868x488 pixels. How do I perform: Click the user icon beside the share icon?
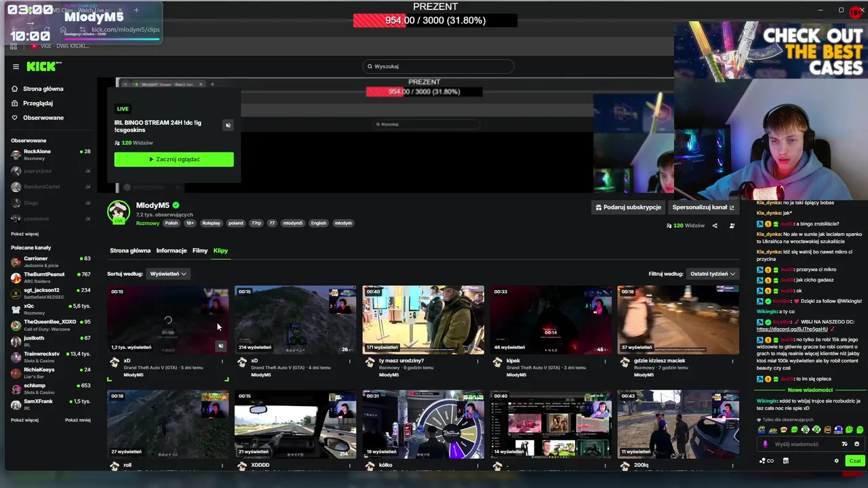click(x=732, y=226)
